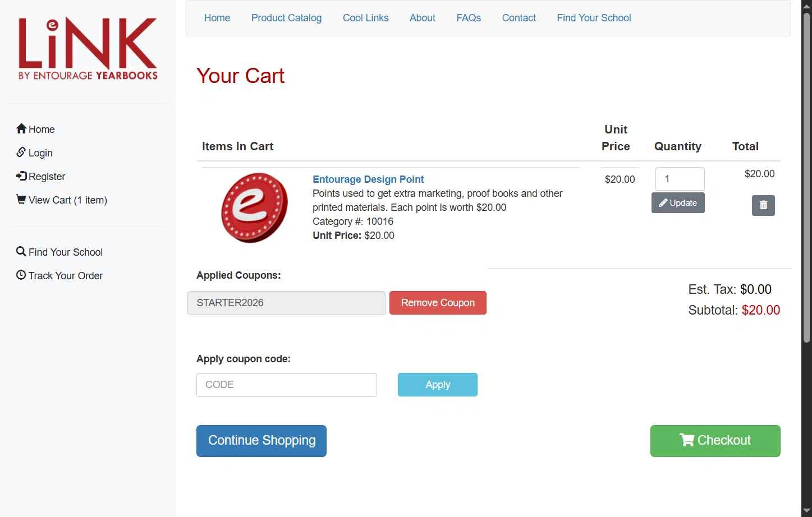Click the Items In Cart column header
The image size is (812, 517).
(x=238, y=146)
